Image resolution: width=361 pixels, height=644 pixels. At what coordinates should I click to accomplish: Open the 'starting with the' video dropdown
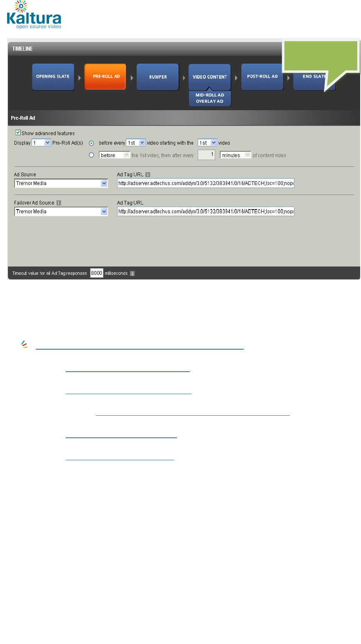207,143
